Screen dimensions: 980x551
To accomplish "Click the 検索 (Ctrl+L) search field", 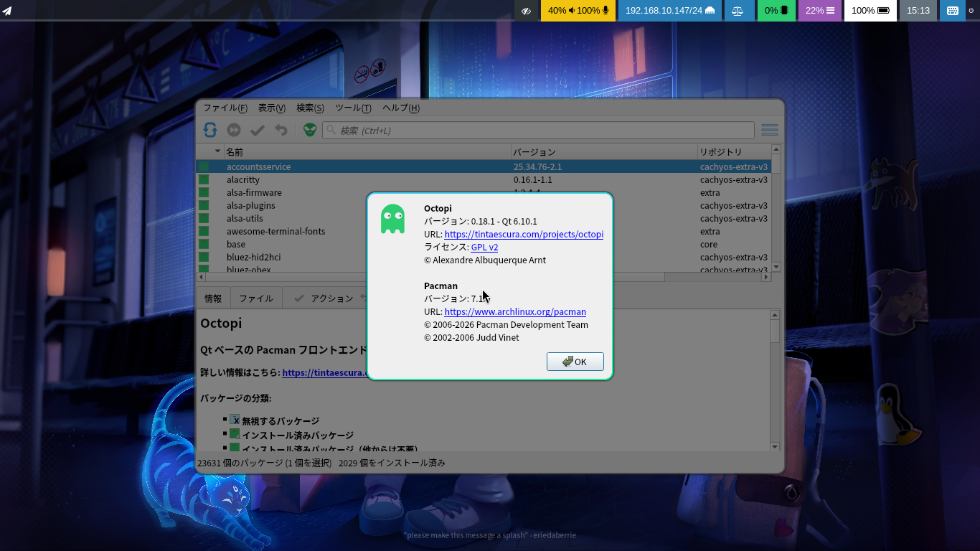I will [538, 131].
